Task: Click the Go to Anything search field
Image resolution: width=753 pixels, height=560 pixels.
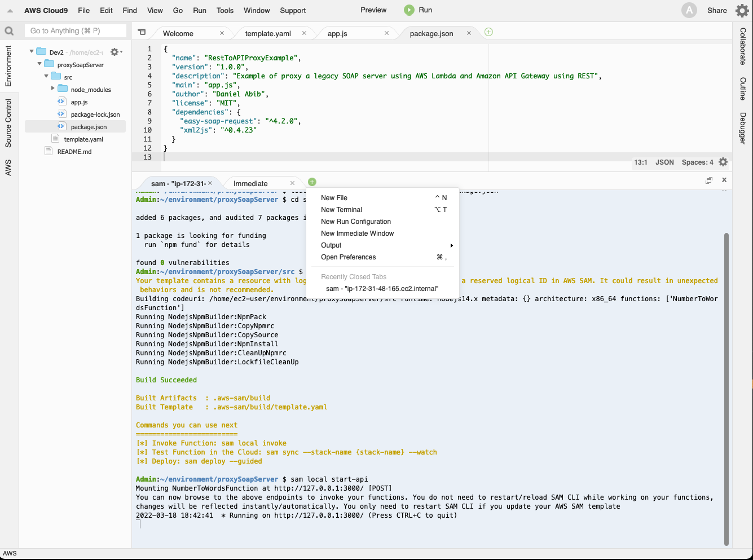Action: (76, 31)
